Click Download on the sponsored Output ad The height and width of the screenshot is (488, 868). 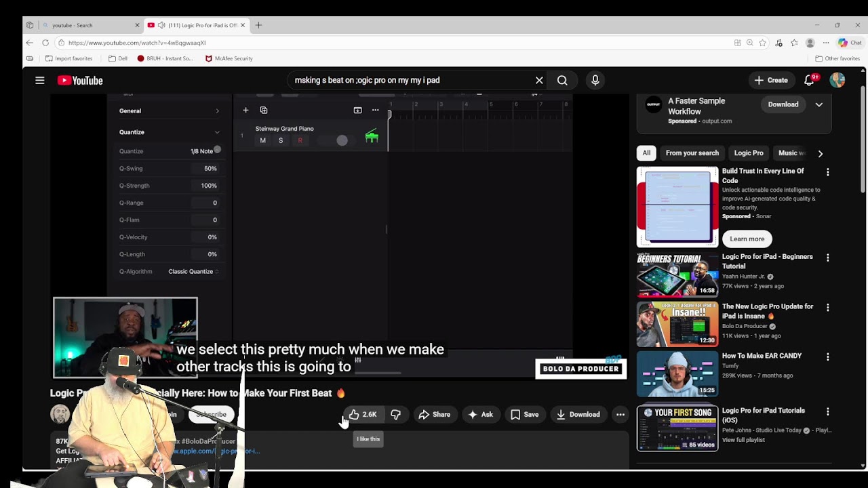(783, 104)
